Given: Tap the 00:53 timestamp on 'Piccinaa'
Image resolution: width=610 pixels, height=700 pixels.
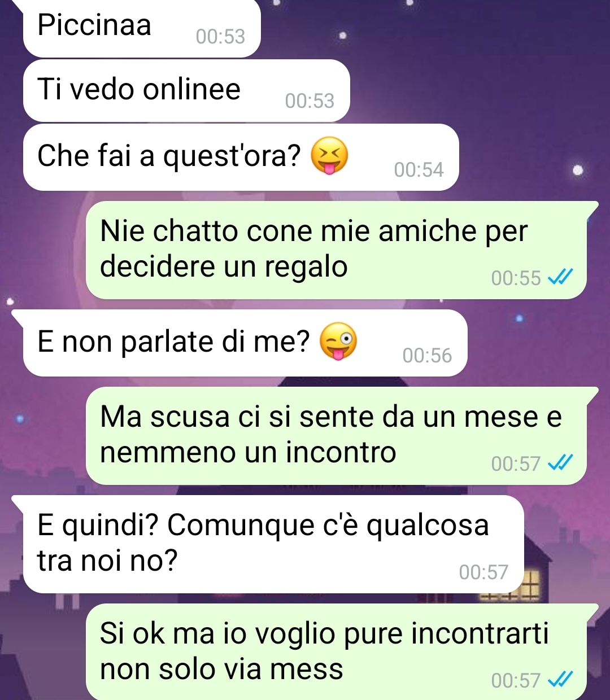Looking at the screenshot, I should pos(220,37).
